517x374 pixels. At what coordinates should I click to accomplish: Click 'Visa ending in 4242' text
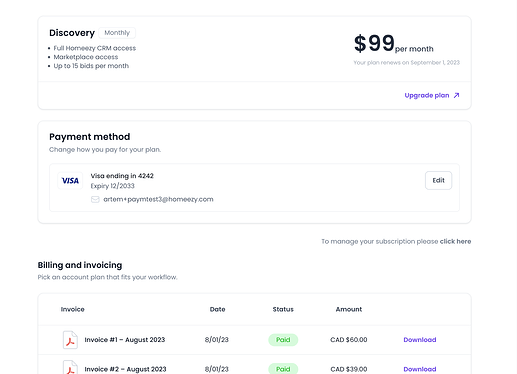122,176
